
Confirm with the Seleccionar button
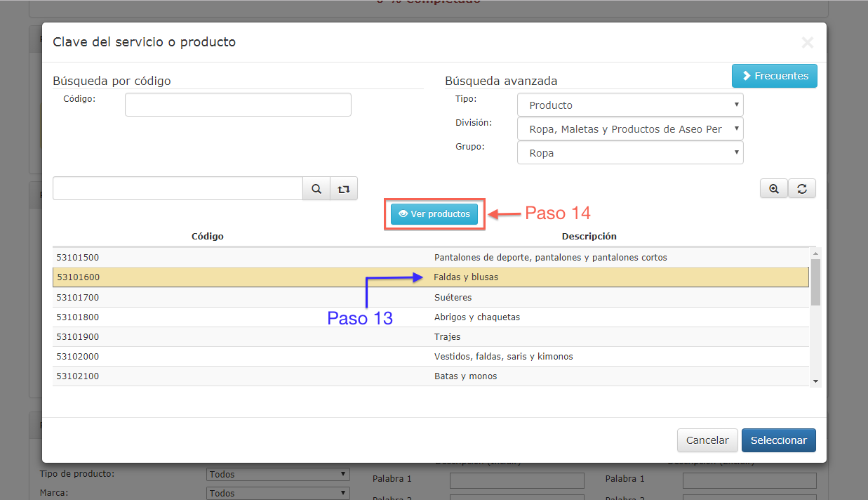pyautogui.click(x=778, y=440)
